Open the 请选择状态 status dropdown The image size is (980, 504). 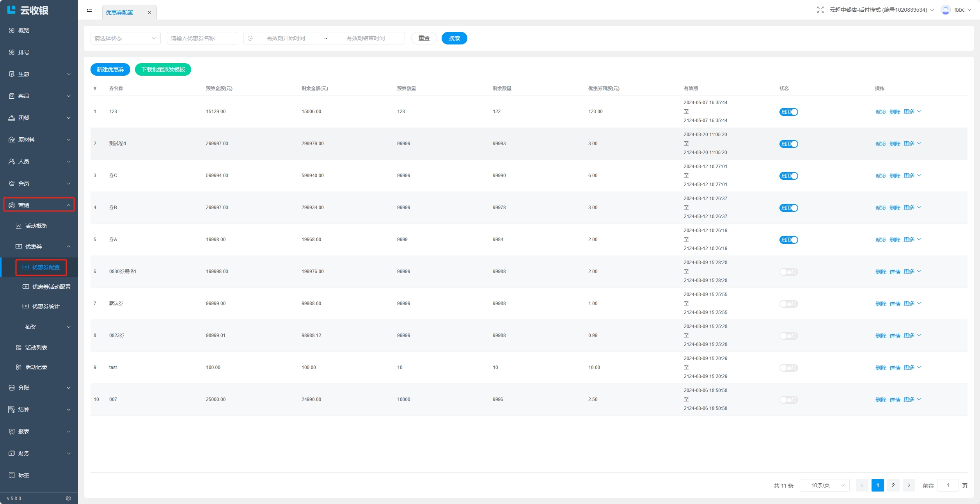pos(125,38)
